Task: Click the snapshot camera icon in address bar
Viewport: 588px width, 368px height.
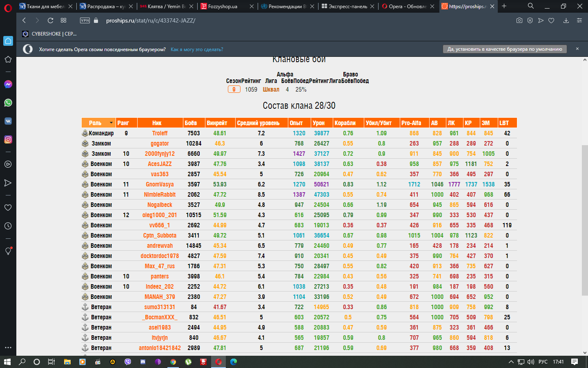Action: tap(519, 20)
